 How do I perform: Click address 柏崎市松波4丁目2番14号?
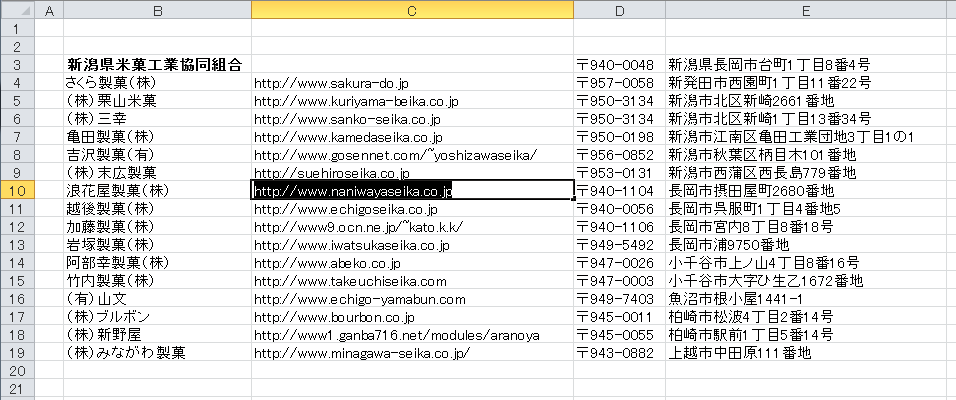[751, 316]
